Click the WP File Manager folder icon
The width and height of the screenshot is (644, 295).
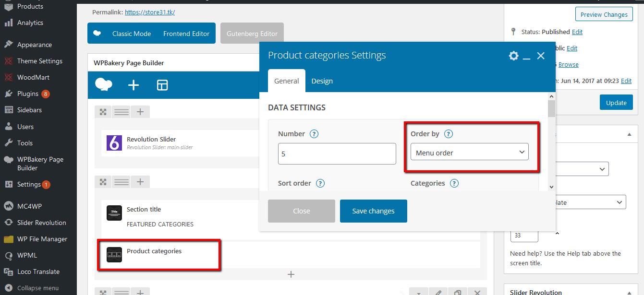pyautogui.click(x=9, y=239)
